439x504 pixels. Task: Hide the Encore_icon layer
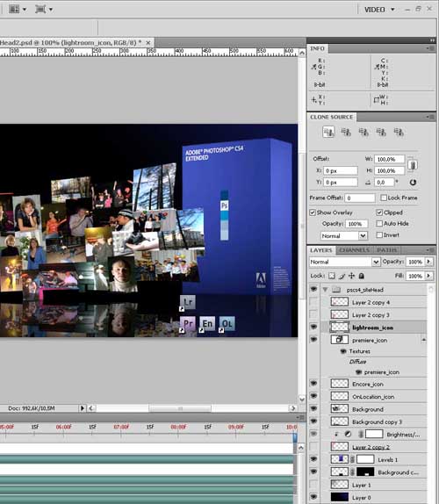pos(313,384)
